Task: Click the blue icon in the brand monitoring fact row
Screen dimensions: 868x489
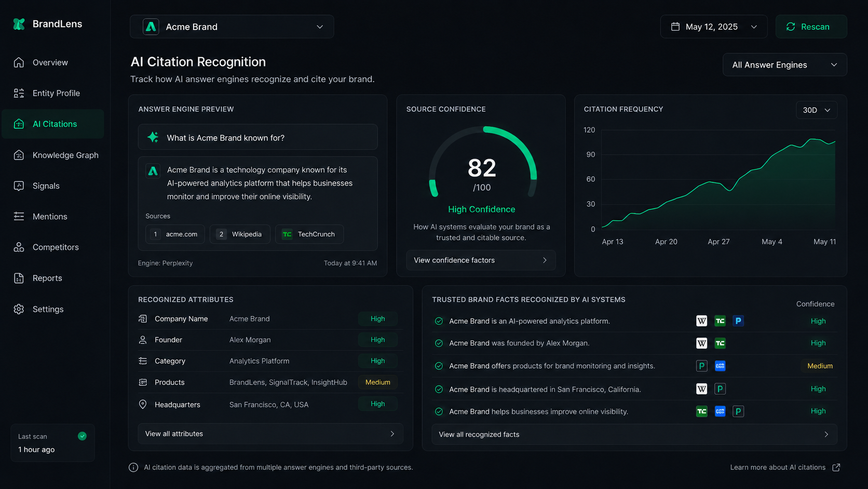Action: pyautogui.click(x=720, y=366)
